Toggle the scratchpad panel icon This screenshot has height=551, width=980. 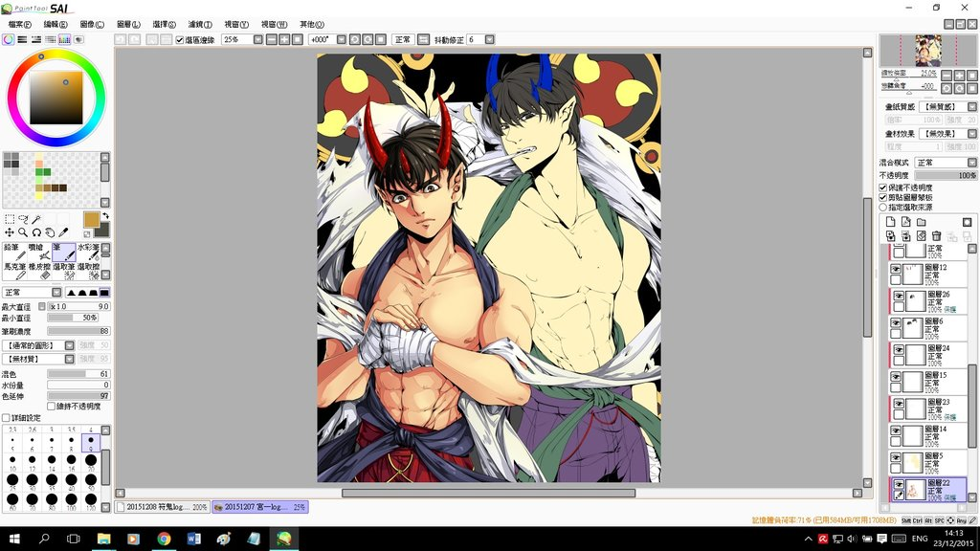(x=78, y=39)
